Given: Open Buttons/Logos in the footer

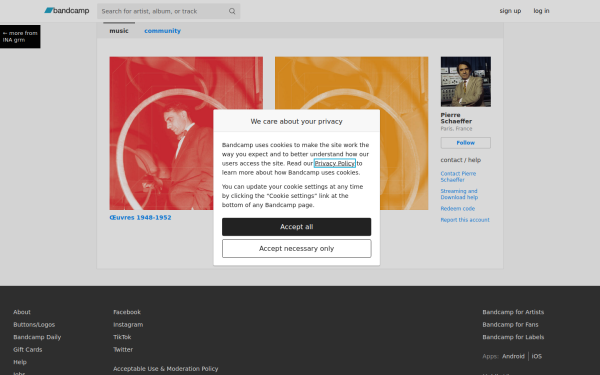Looking at the screenshot, I should click(x=34, y=324).
